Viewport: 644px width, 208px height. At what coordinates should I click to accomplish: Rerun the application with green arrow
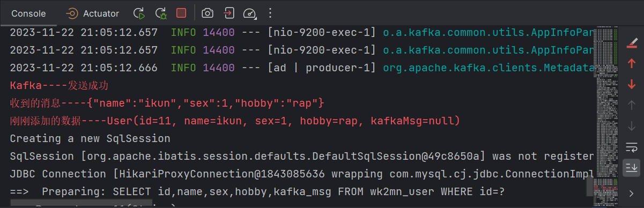click(x=139, y=13)
